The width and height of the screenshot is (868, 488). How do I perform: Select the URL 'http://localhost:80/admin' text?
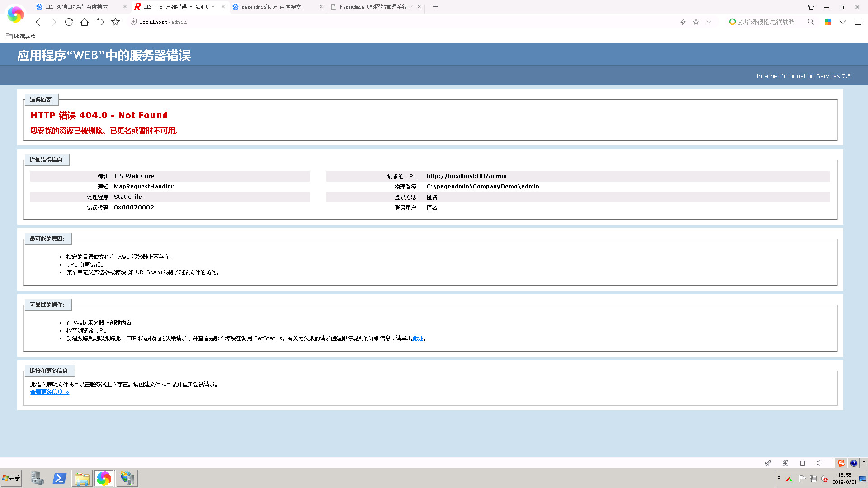point(467,176)
